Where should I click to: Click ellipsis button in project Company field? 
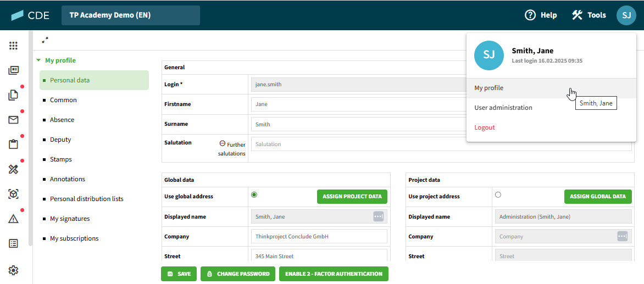coord(622,236)
